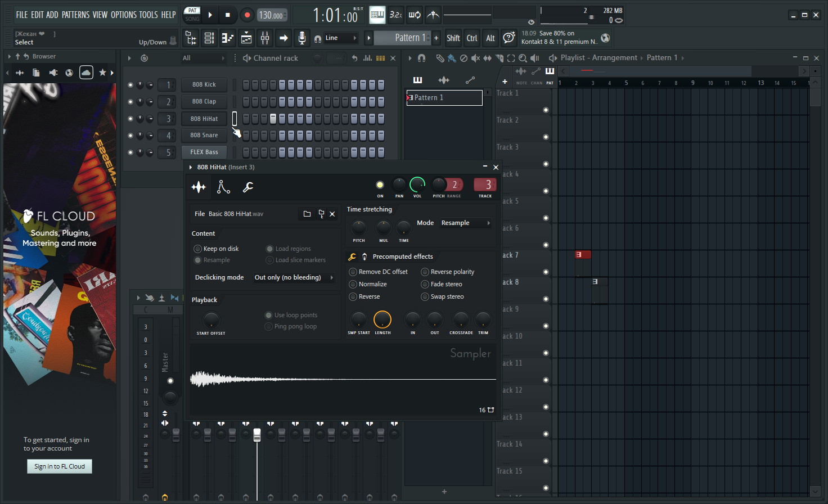The width and height of the screenshot is (828, 504).
Task: Click the metronome icon in toolbar
Action: point(433,15)
